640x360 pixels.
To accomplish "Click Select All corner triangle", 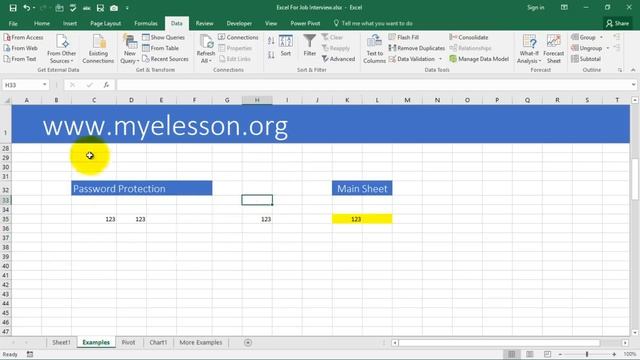I will point(6,100).
